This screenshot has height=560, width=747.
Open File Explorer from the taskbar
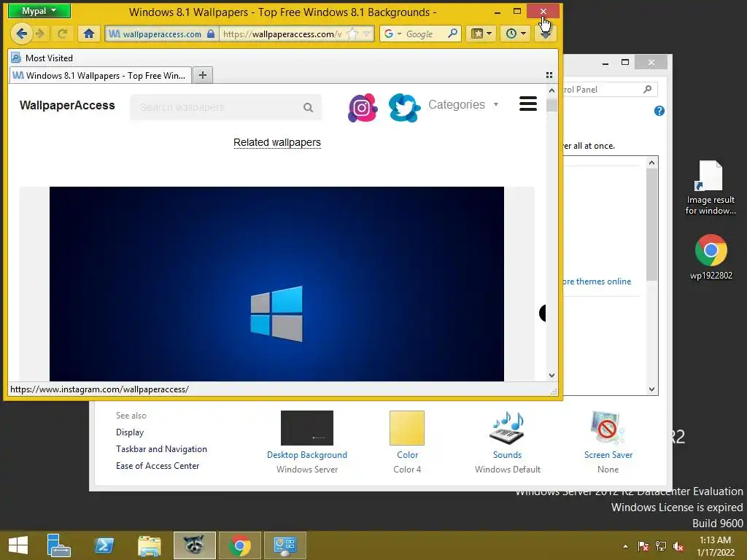click(x=149, y=545)
